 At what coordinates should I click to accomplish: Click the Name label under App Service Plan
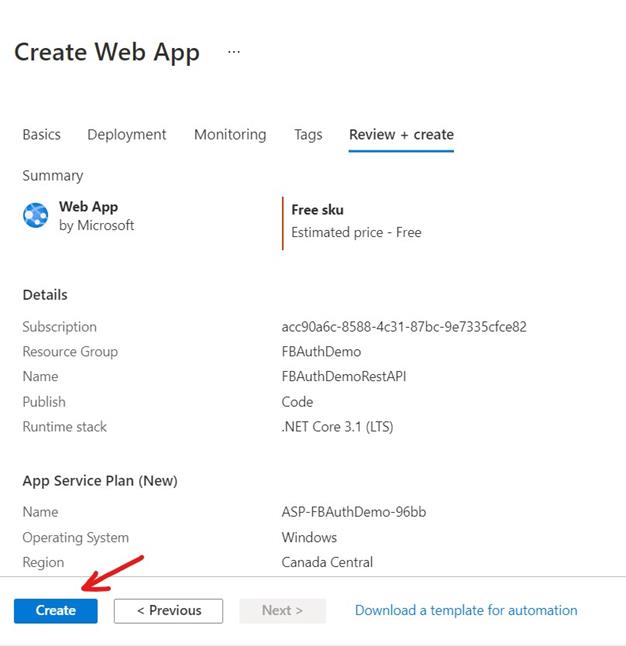(40, 512)
